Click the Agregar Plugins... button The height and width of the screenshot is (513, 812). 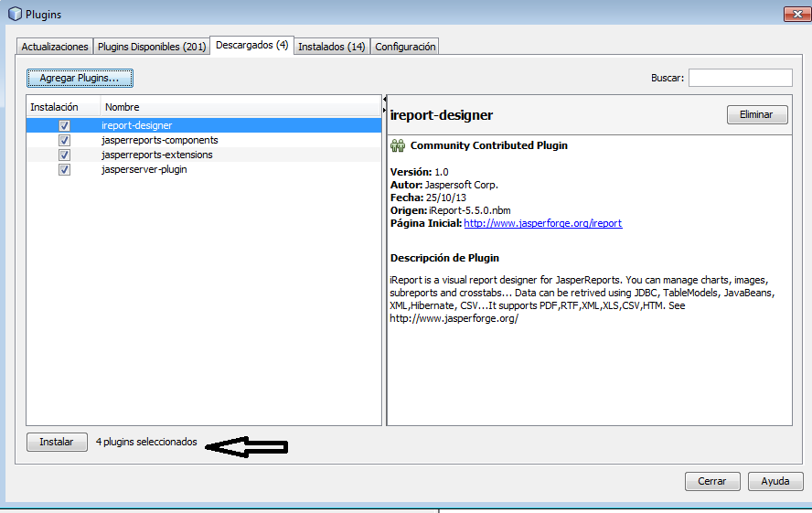pyautogui.click(x=80, y=78)
